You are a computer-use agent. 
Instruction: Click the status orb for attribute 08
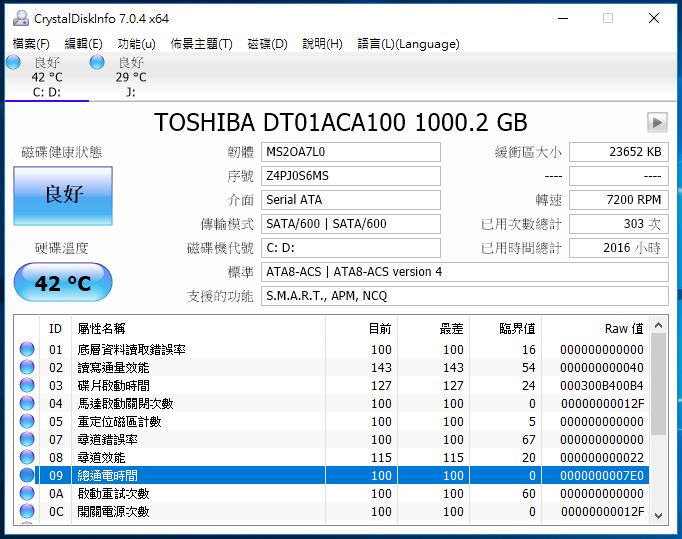[27, 457]
